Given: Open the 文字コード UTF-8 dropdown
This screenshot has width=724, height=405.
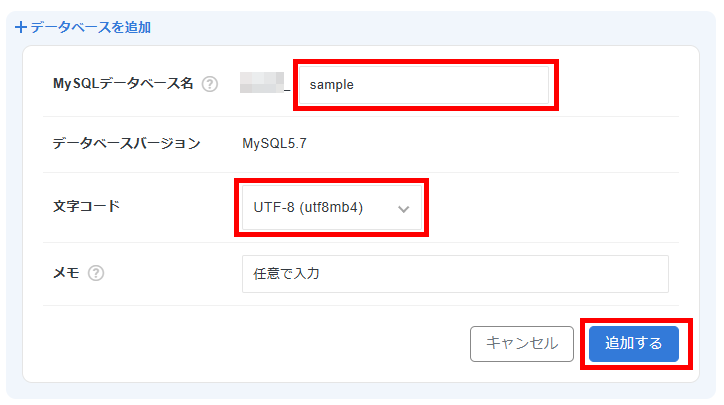Looking at the screenshot, I should [330, 208].
